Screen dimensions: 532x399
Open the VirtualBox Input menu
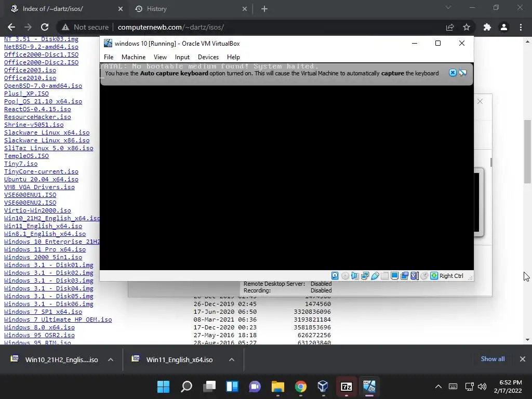pyautogui.click(x=182, y=57)
